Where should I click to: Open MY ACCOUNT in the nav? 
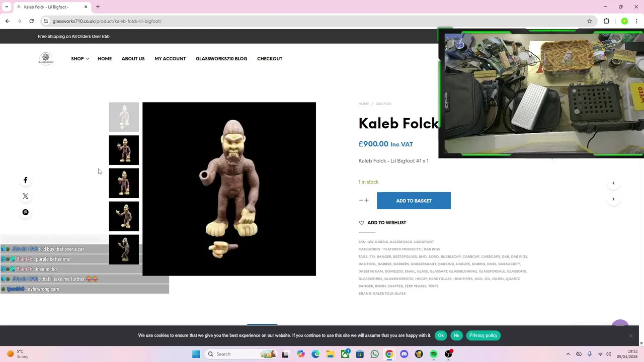point(170,59)
